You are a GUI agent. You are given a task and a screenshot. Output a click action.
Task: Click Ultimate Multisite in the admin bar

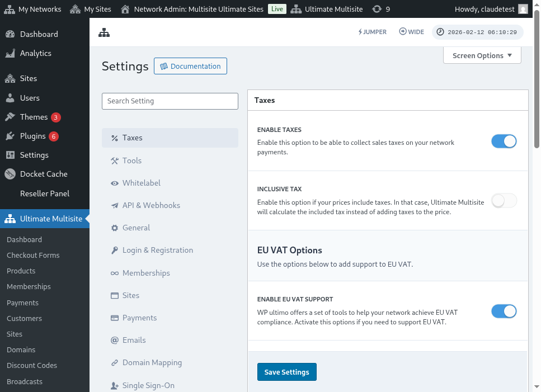point(327,10)
